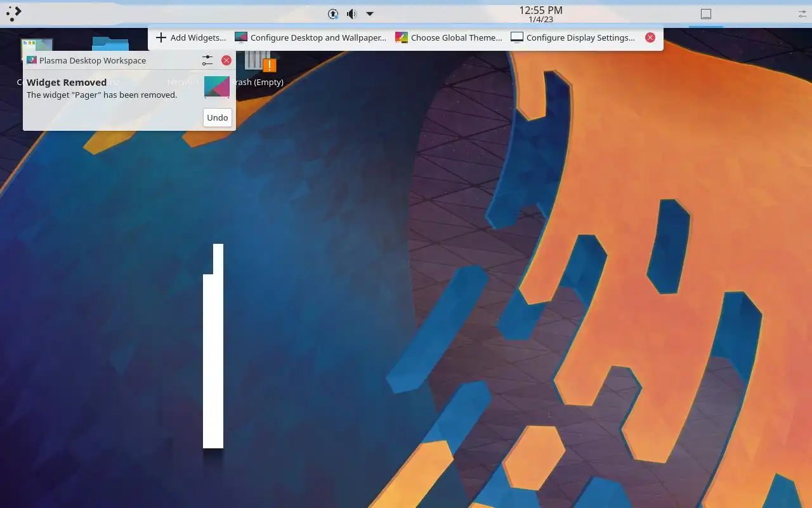Screen dimensions: 812x508
Task: Open Choose Global Theme
Action: click(449, 37)
